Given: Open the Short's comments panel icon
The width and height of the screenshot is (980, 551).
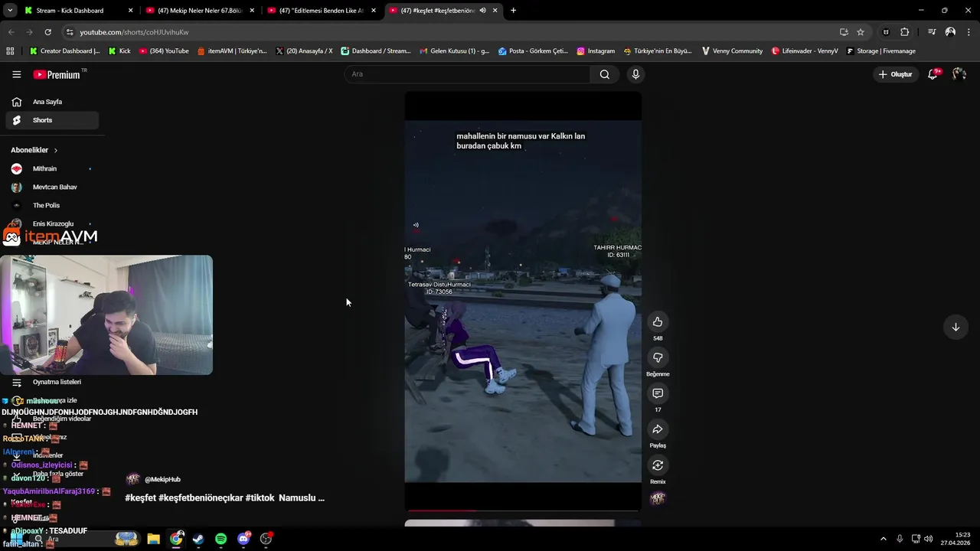Looking at the screenshot, I should point(658,393).
